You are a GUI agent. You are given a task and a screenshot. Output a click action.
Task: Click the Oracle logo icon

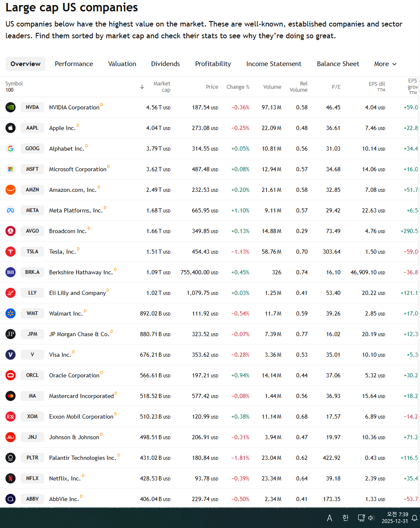(11, 375)
